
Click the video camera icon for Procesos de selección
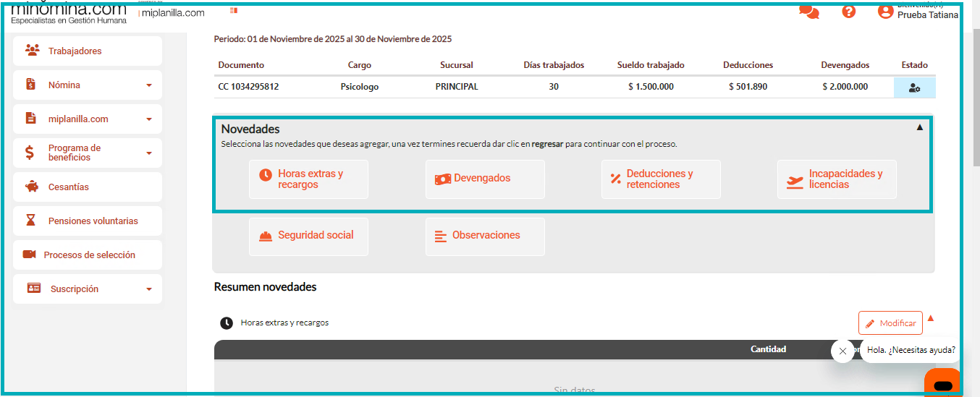(x=30, y=255)
